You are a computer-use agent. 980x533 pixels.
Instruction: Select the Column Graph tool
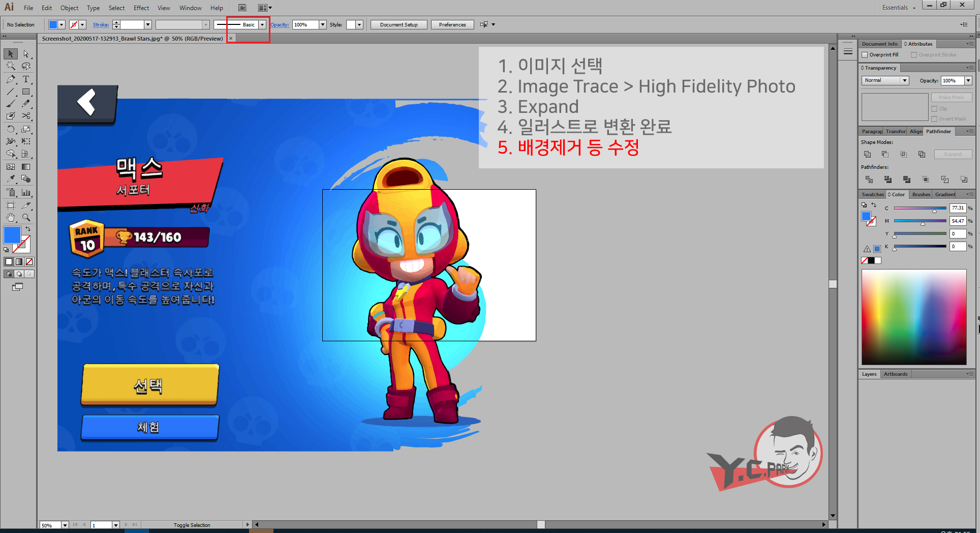tap(26, 193)
